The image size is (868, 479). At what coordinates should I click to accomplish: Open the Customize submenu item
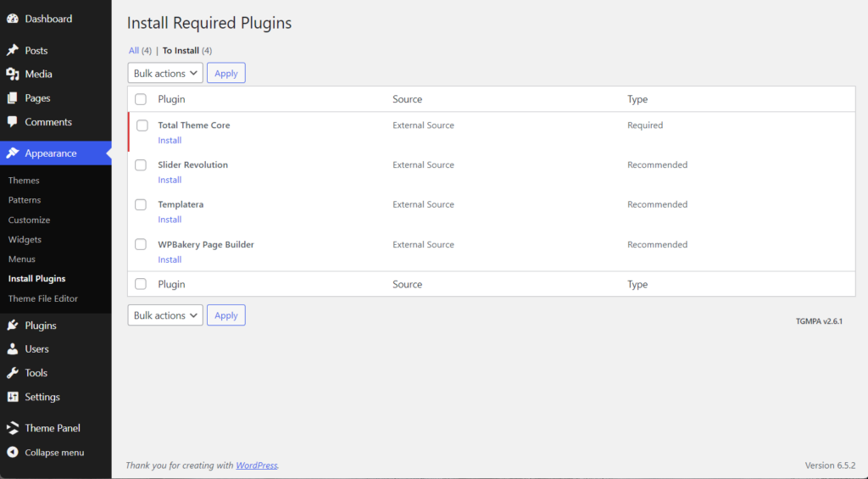point(29,220)
